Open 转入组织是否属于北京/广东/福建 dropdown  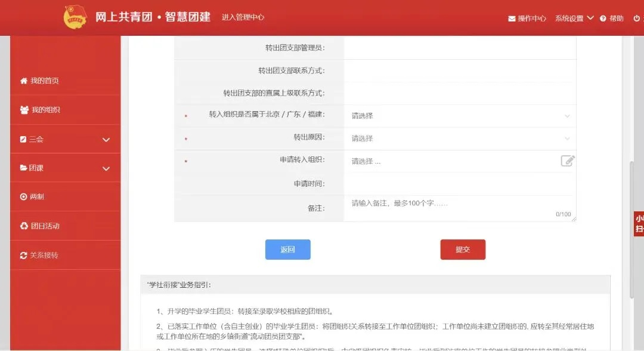click(459, 116)
